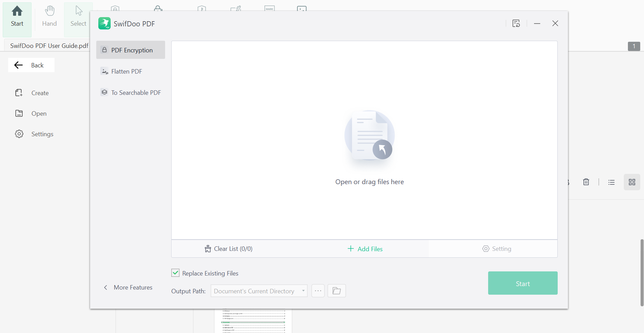Go to the Start home screen
This screenshot has height=333, width=644.
(17, 15)
